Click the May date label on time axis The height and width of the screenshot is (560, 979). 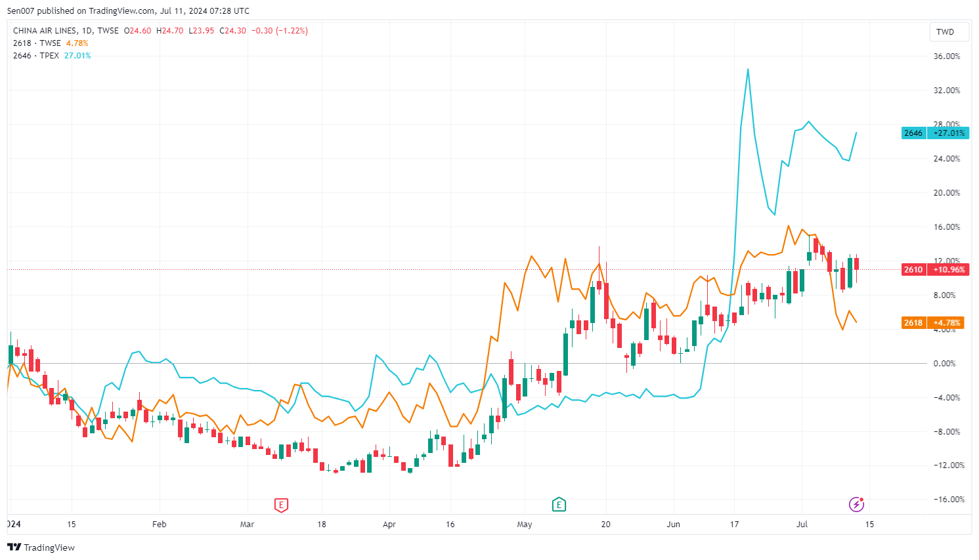(x=525, y=525)
